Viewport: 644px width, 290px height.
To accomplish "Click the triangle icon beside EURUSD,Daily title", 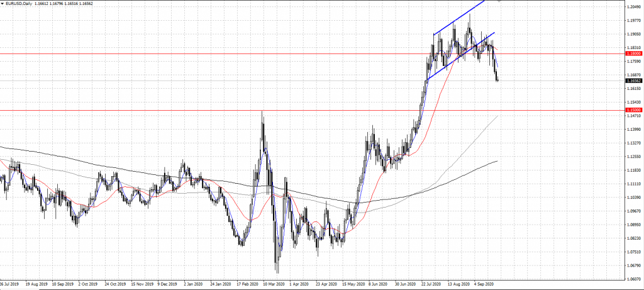I will point(3,3).
